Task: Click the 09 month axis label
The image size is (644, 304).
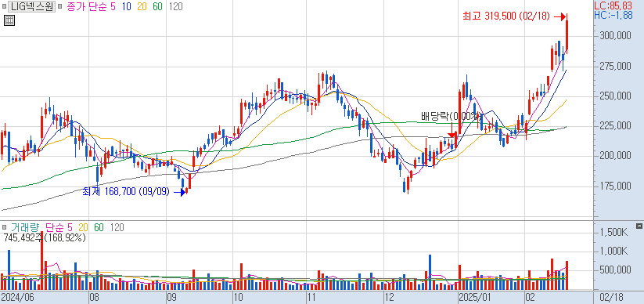Action: pyautogui.click(x=171, y=297)
